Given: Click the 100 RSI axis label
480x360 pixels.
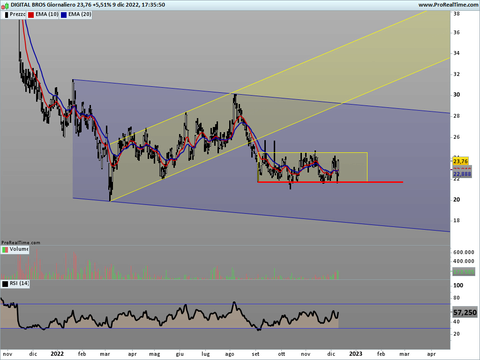Looking at the screenshot, I should pos(458,285).
